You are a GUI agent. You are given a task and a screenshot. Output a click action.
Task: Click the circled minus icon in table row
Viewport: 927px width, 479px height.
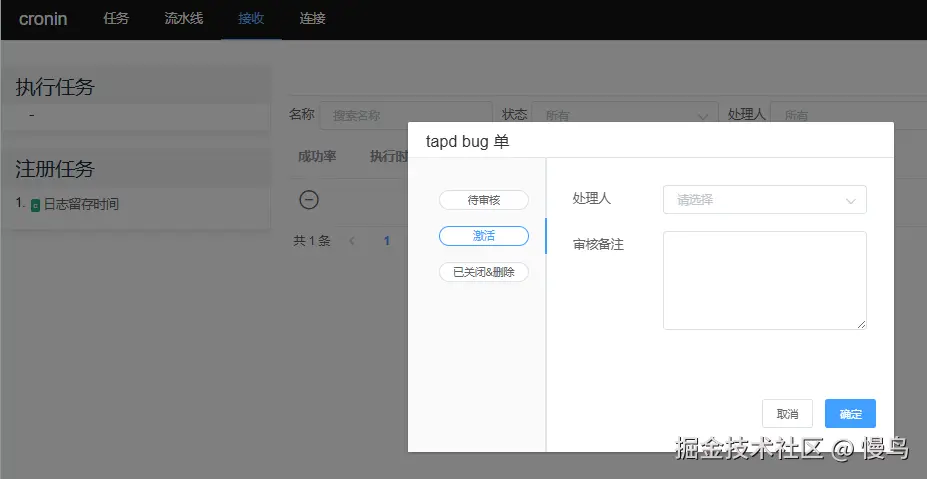[309, 200]
